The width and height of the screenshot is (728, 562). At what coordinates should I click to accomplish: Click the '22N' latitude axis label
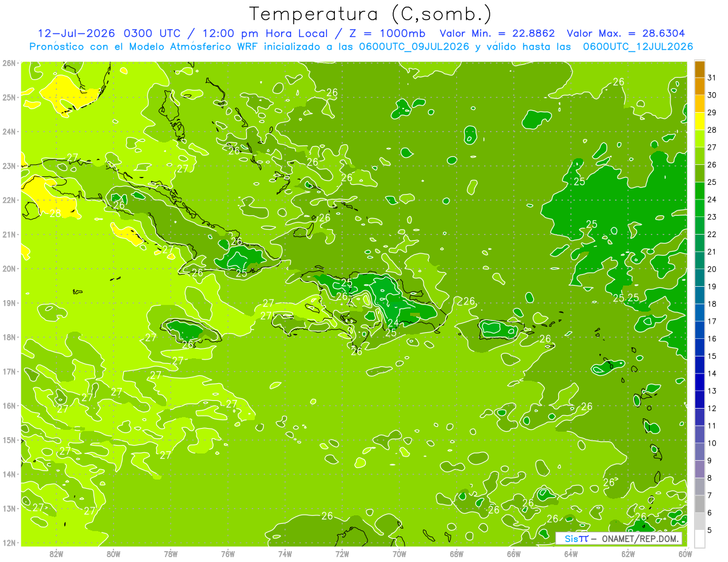[9, 200]
